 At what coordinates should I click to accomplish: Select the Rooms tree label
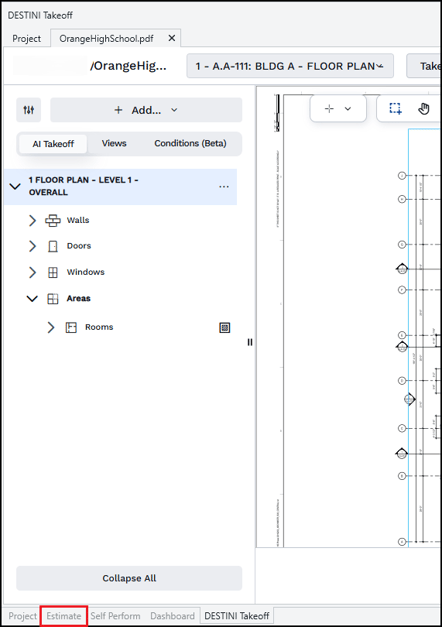(x=99, y=327)
